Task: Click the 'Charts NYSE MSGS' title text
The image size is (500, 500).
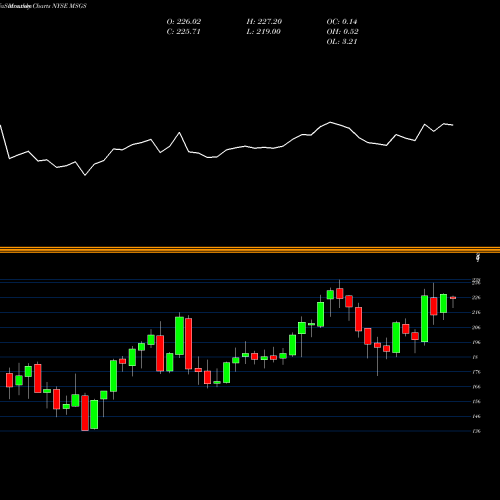Action: coord(59,6)
